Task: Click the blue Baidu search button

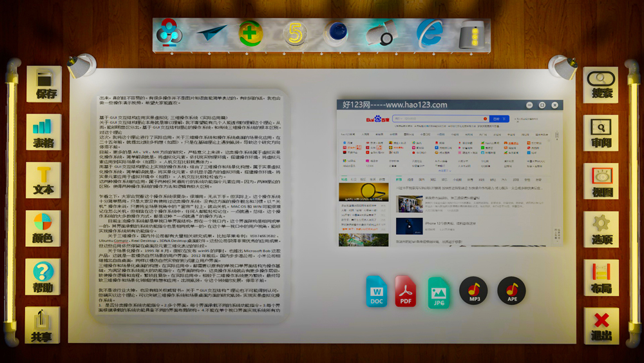Action: pos(500,119)
